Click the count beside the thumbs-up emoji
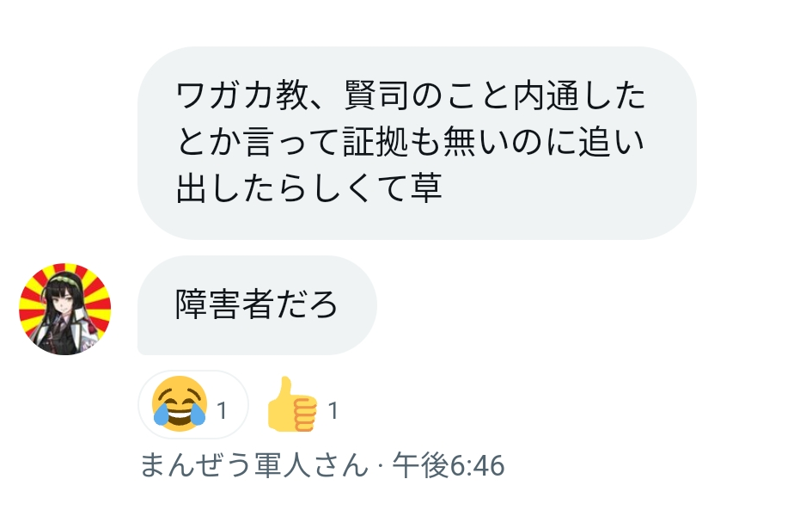Image resolution: width=812 pixels, height=516 pixels. pos(333,411)
